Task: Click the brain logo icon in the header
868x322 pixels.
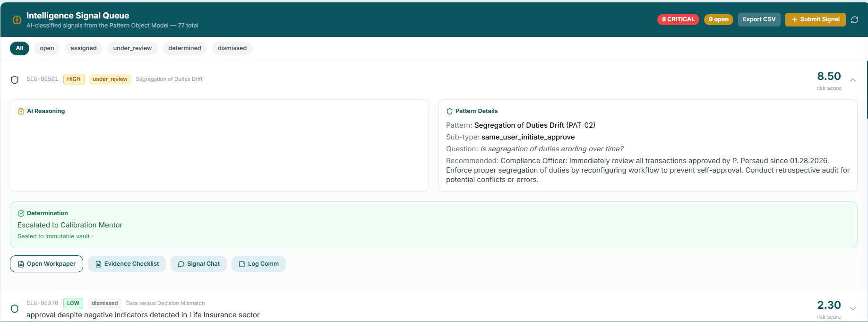Action: point(17,20)
